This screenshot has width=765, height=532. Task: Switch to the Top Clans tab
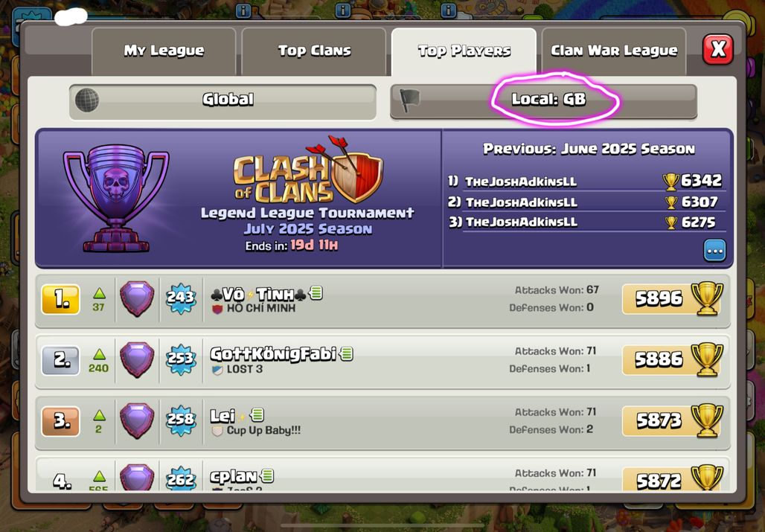tap(314, 51)
